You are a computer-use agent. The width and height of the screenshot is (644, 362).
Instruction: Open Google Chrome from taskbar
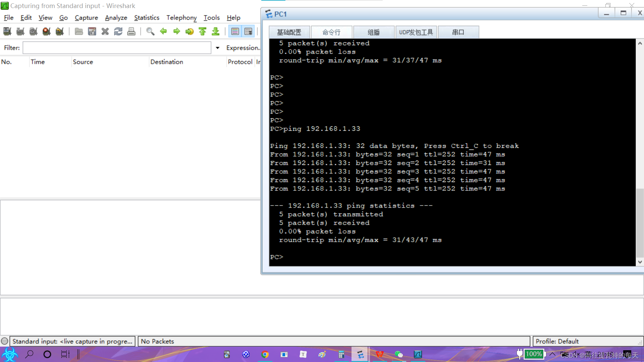pyautogui.click(x=265, y=354)
